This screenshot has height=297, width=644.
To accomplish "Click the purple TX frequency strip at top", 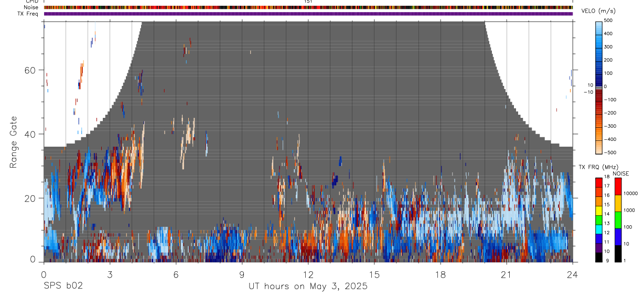I will coord(308,14).
